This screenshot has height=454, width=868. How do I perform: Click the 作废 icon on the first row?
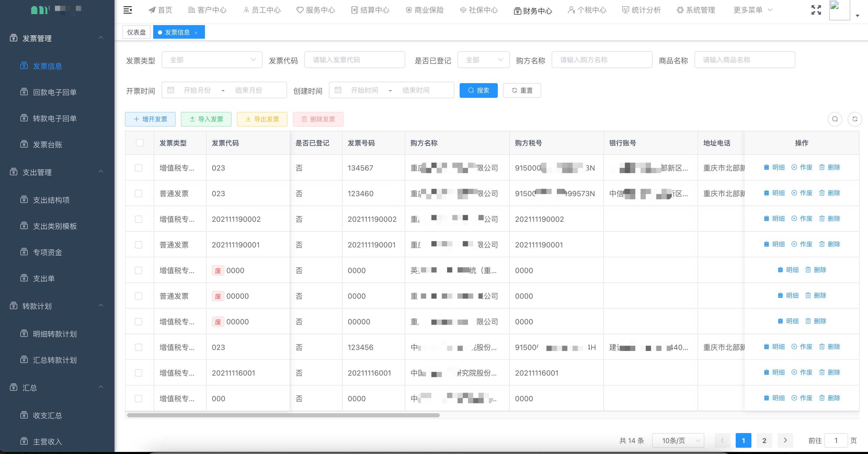[x=795, y=167]
